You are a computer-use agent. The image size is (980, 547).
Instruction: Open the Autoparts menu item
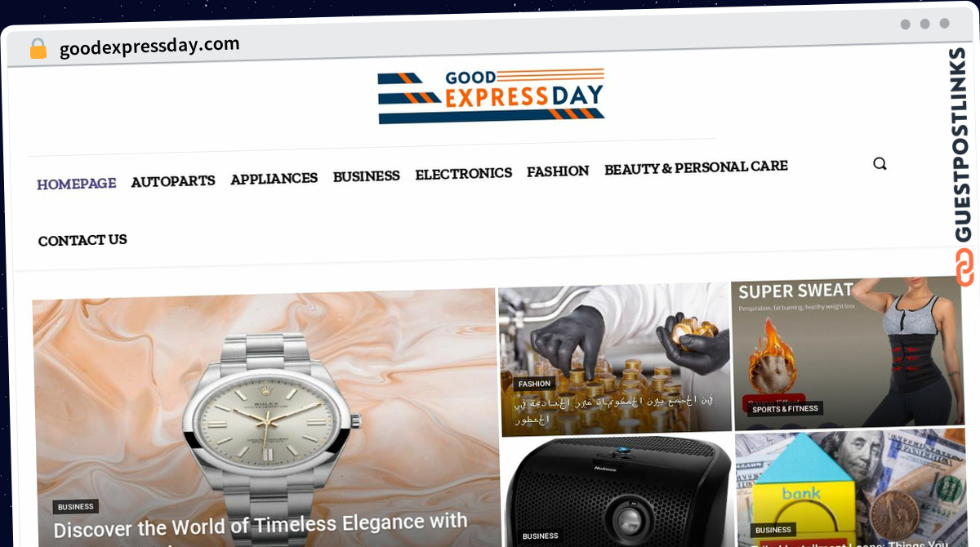173,181
